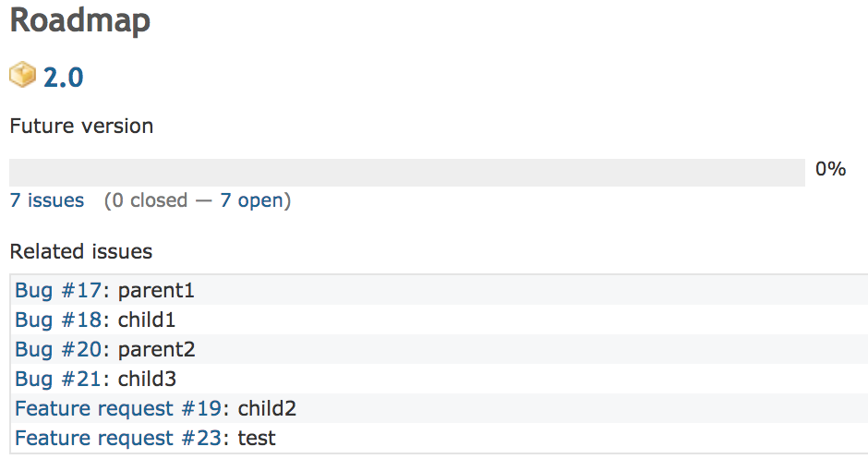This screenshot has width=868, height=471.
Task: Click the parent2 issue subject text
Action: tap(157, 349)
